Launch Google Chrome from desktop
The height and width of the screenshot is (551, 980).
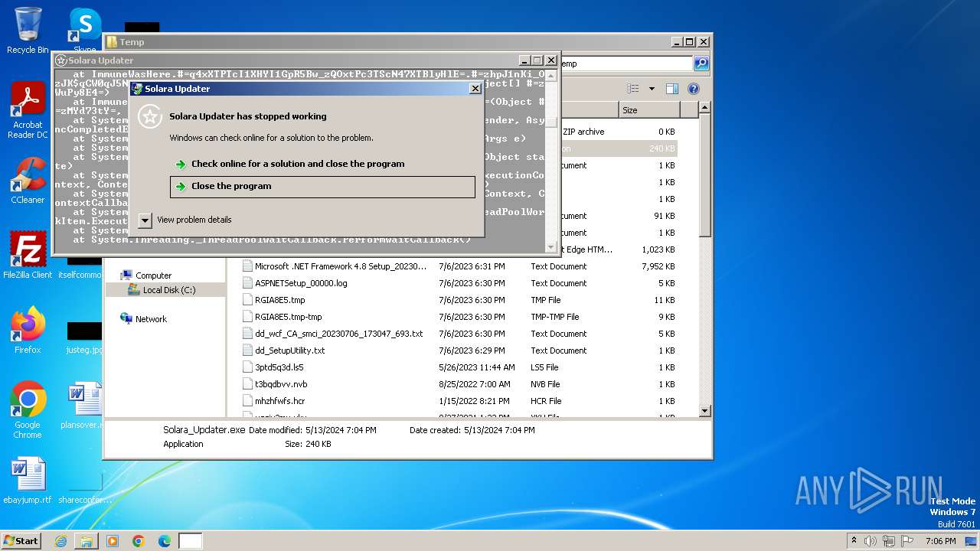28,410
